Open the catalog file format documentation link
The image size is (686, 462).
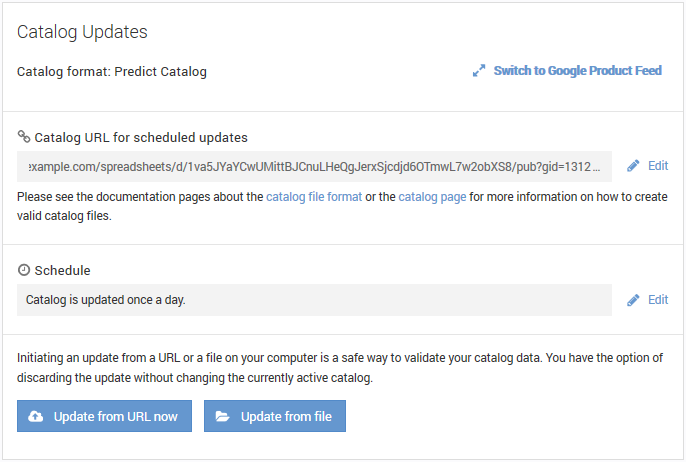[314, 197]
